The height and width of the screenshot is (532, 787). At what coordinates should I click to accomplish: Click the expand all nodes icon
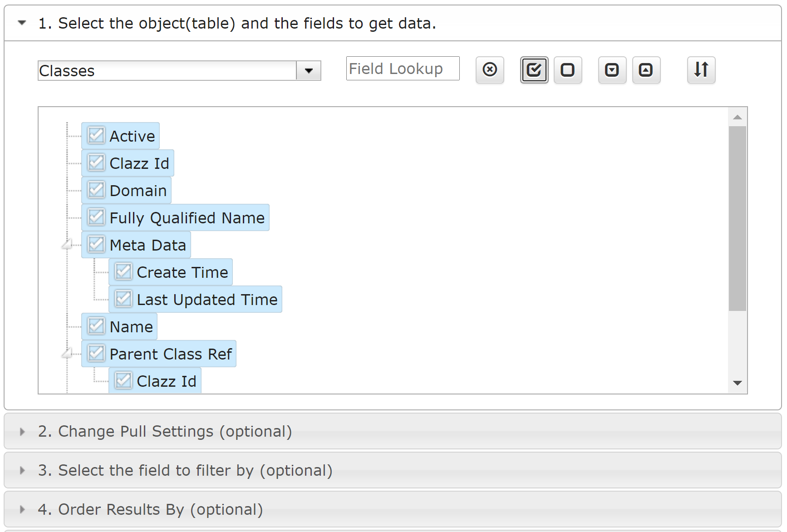coord(612,70)
